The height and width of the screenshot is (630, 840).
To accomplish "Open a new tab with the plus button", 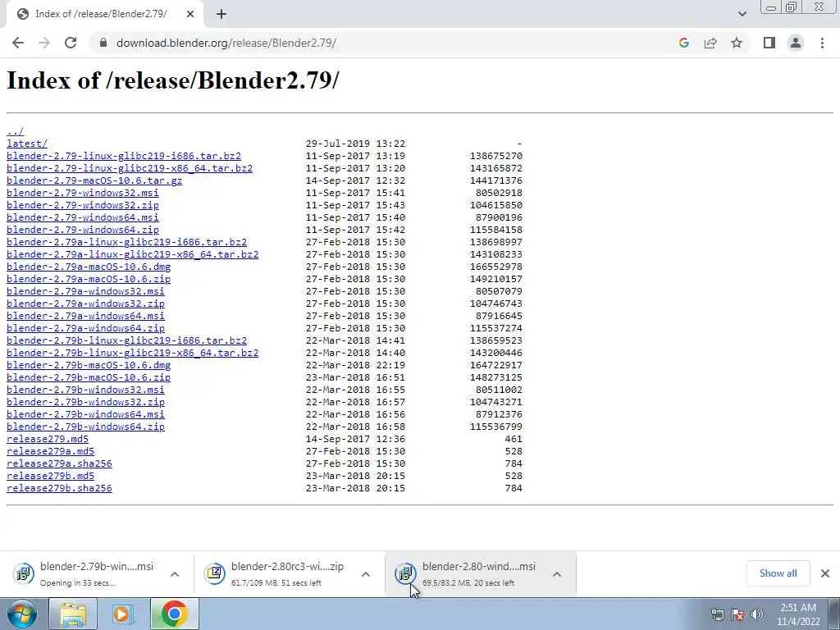I will 221,15.
